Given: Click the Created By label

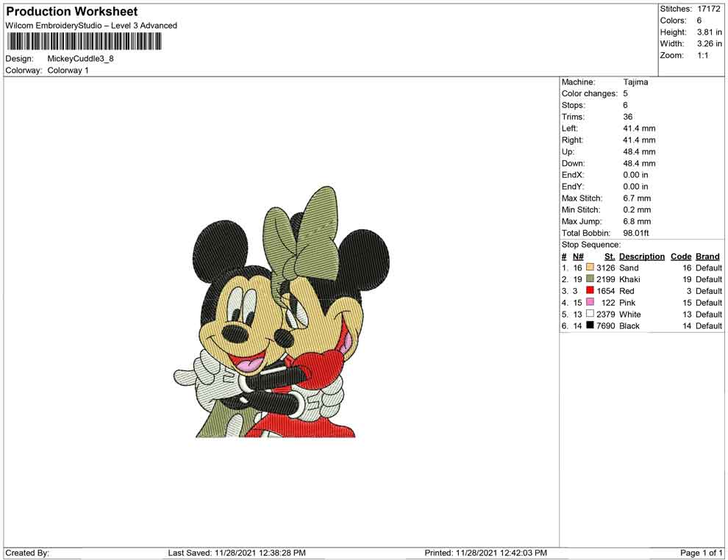Looking at the screenshot, I should click(27, 553).
